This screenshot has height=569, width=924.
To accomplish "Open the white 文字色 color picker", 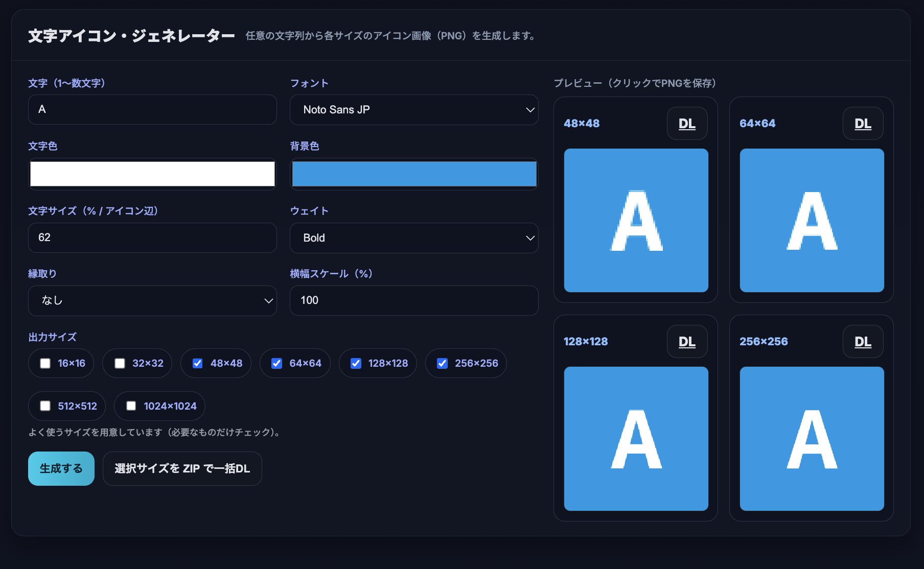I will [x=152, y=174].
